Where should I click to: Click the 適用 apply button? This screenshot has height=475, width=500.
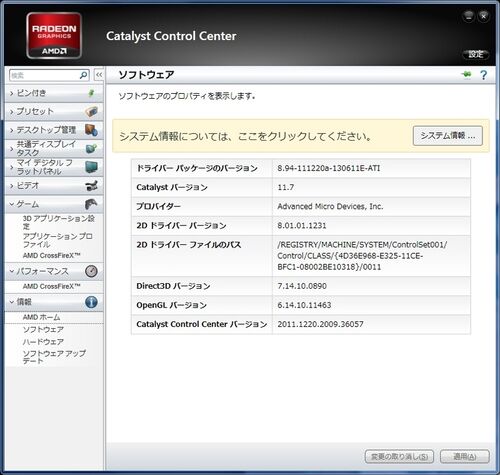pos(465,456)
